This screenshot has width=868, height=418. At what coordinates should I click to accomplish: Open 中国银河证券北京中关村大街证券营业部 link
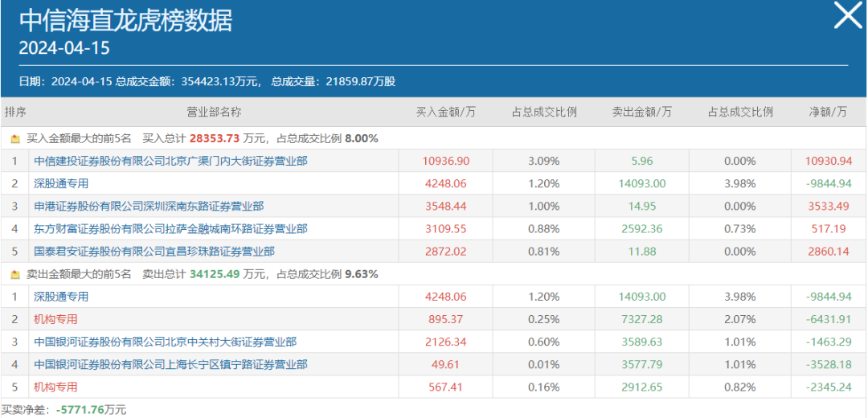coord(165,342)
